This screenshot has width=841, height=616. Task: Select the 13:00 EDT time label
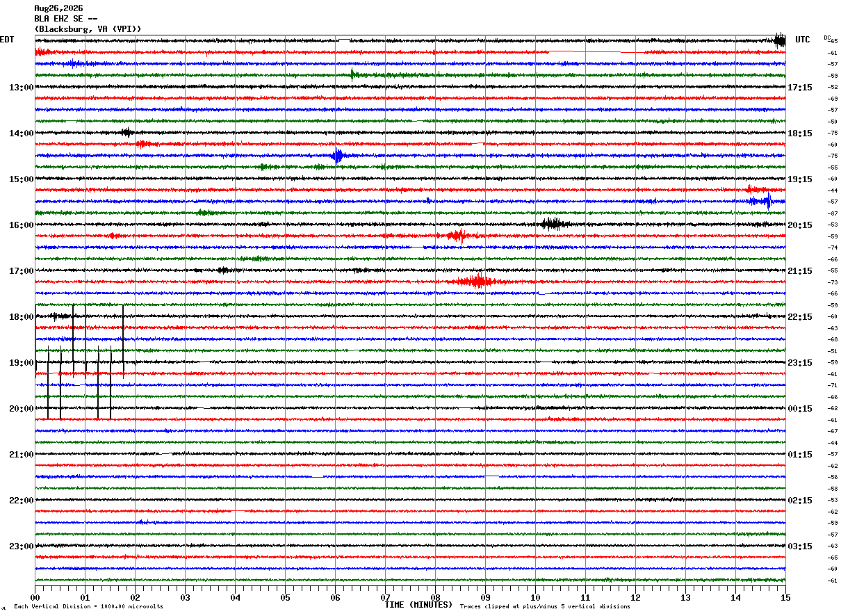21,88
